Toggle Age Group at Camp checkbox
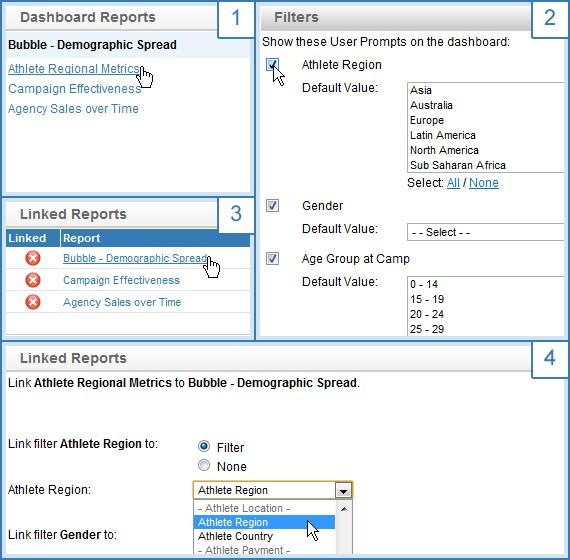Screen dimensions: 570x560 click(x=272, y=259)
